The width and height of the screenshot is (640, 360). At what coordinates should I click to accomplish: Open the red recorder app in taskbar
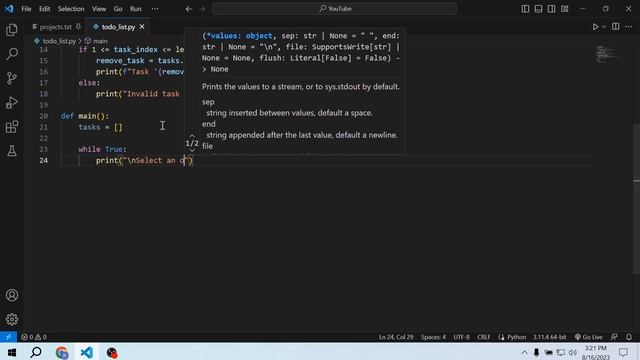pos(111,352)
